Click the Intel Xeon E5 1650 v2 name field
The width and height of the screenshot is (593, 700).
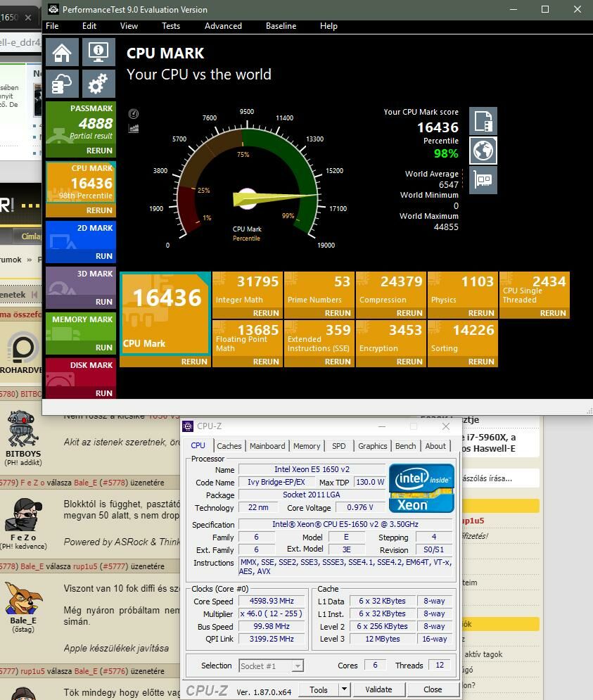[x=312, y=469]
